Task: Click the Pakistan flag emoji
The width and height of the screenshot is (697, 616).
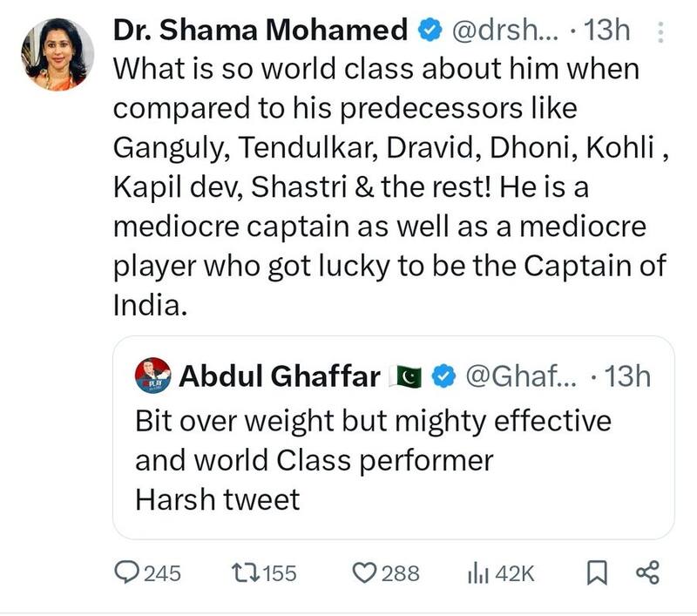Action: (408, 376)
